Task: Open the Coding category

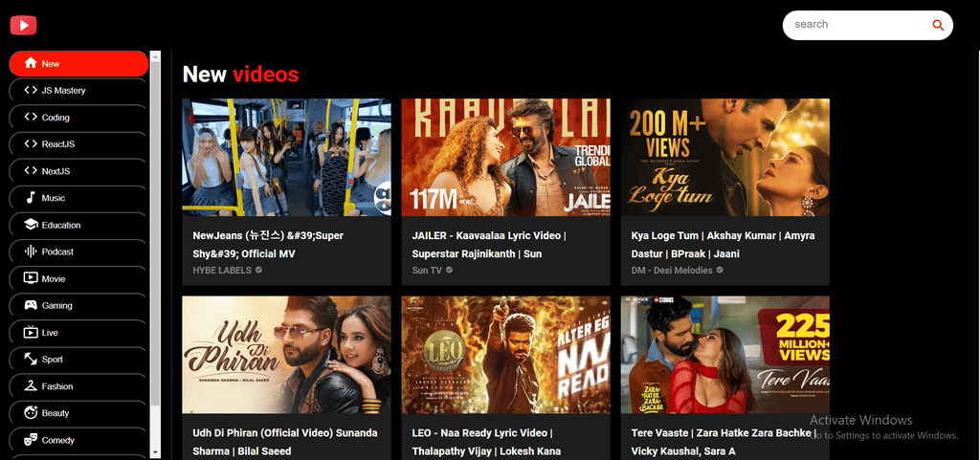Action: pos(78,118)
